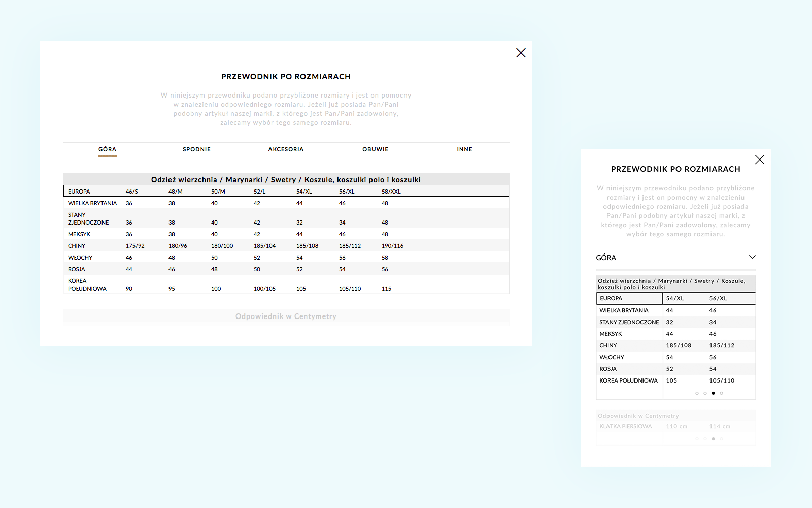Image resolution: width=812 pixels, height=508 pixels.
Task: Open the SPODNIE tab
Action: (197, 149)
